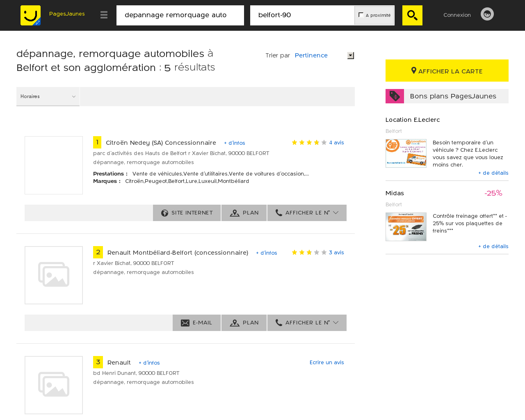Click the map pin icon in Afficher la carte

[x=414, y=71]
